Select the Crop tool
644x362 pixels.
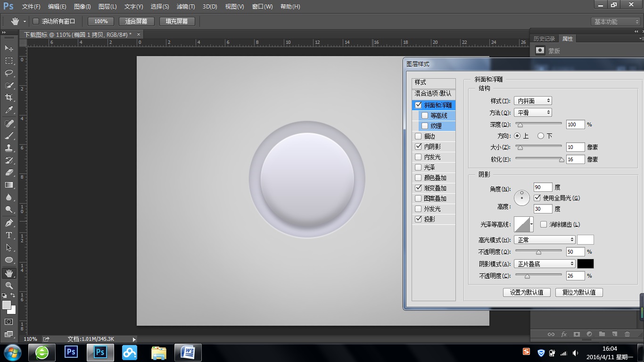pyautogui.click(x=9, y=98)
